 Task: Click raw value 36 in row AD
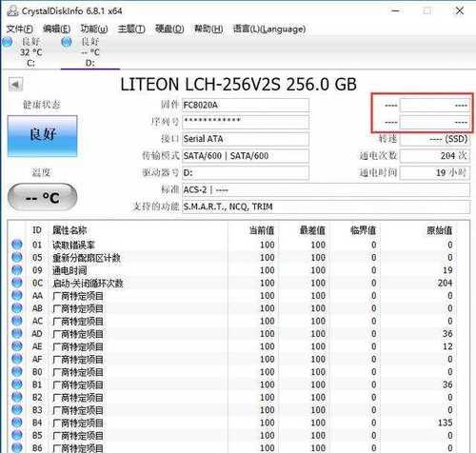(447, 333)
